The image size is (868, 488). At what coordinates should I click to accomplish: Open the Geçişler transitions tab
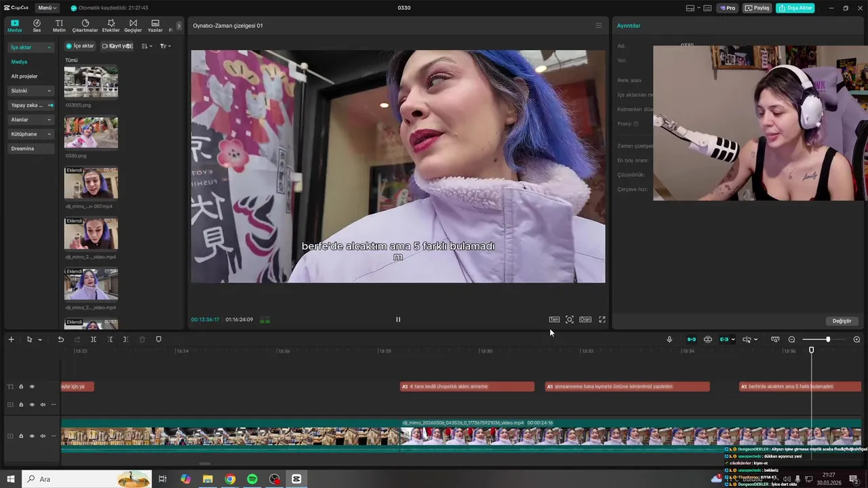[x=133, y=26]
